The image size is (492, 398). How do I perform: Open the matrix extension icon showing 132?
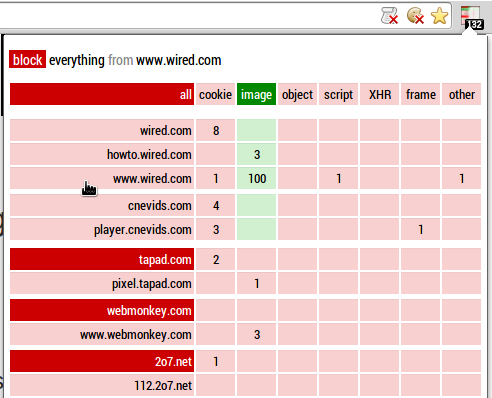tap(471, 18)
